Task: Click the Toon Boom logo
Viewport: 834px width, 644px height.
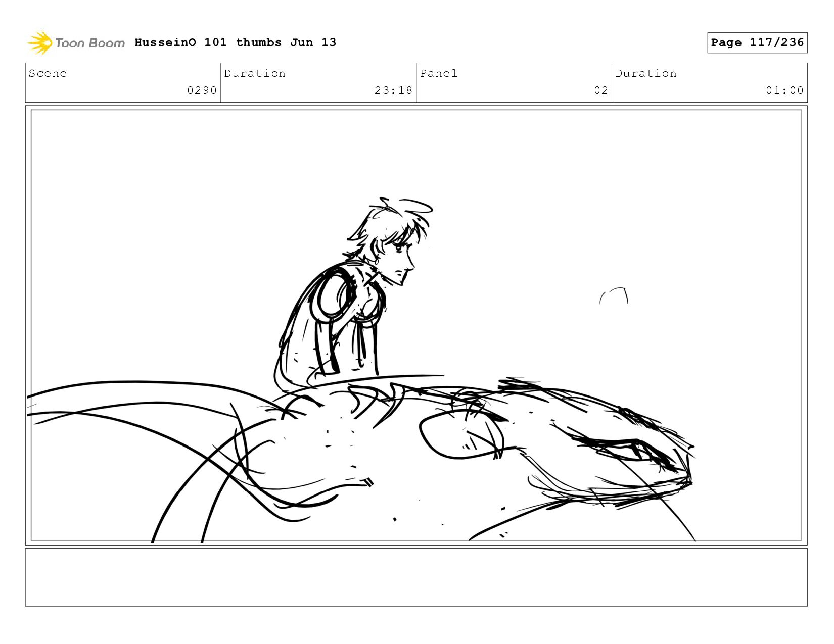Action: tap(76, 43)
